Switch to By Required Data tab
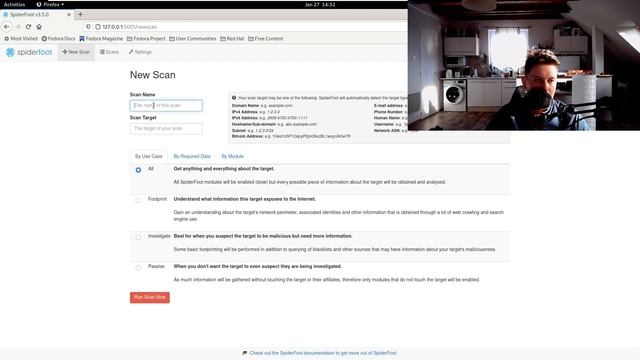640x360 pixels. point(192,156)
